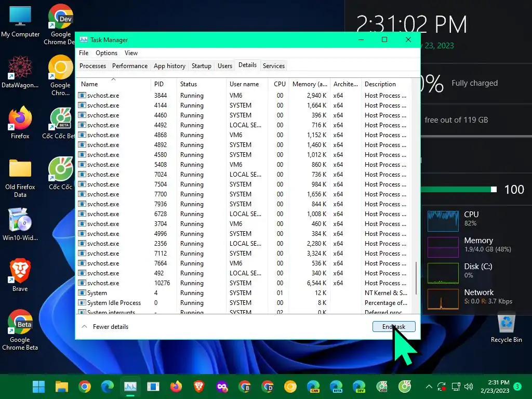Switch to the Services tab
This screenshot has height=399, width=532.
273,66
